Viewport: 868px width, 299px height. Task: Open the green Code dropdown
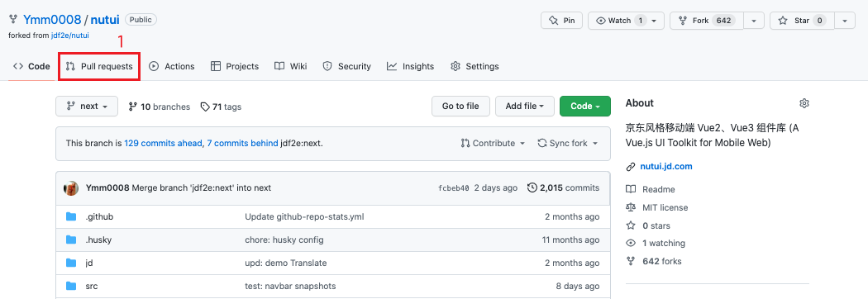(x=585, y=106)
